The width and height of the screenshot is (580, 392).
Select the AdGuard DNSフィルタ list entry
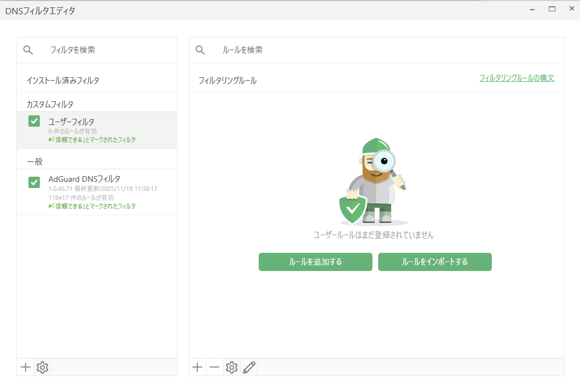[x=102, y=191]
